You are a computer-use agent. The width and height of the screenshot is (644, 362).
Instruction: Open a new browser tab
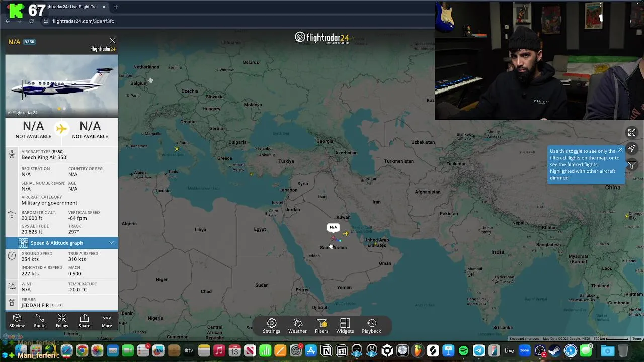pos(116,7)
